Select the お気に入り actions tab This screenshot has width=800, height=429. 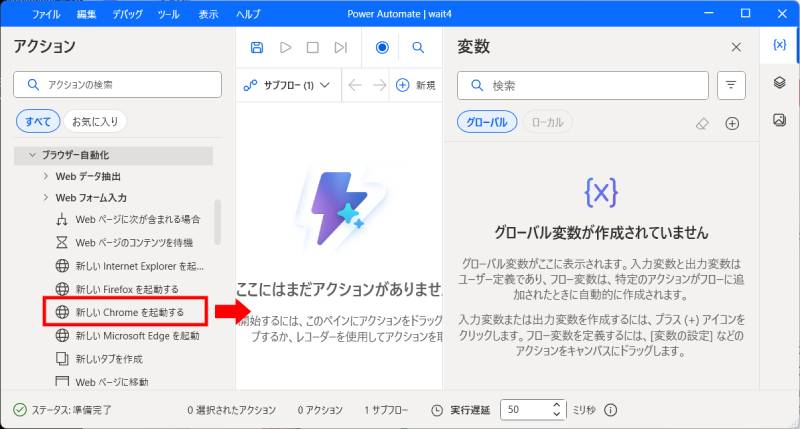pyautogui.click(x=95, y=121)
